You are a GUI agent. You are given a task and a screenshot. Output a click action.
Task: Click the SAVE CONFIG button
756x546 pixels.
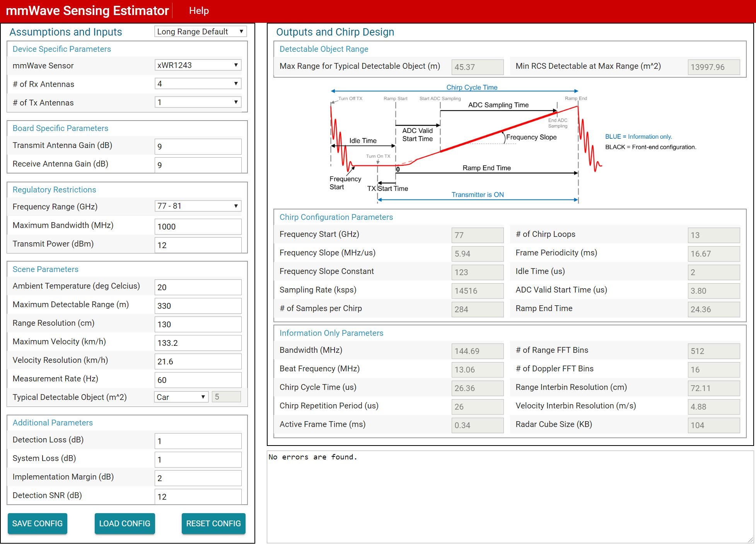pyautogui.click(x=38, y=524)
